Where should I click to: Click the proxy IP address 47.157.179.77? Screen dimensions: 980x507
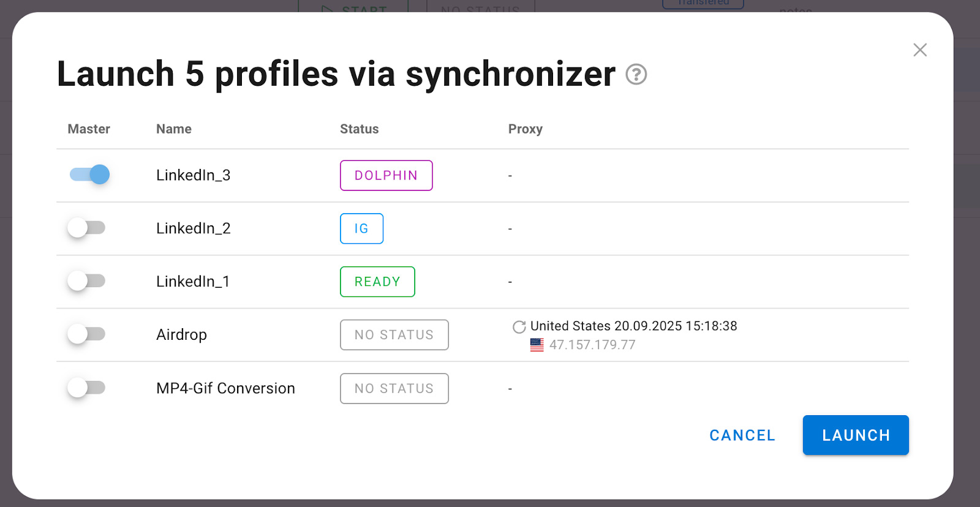[592, 345]
